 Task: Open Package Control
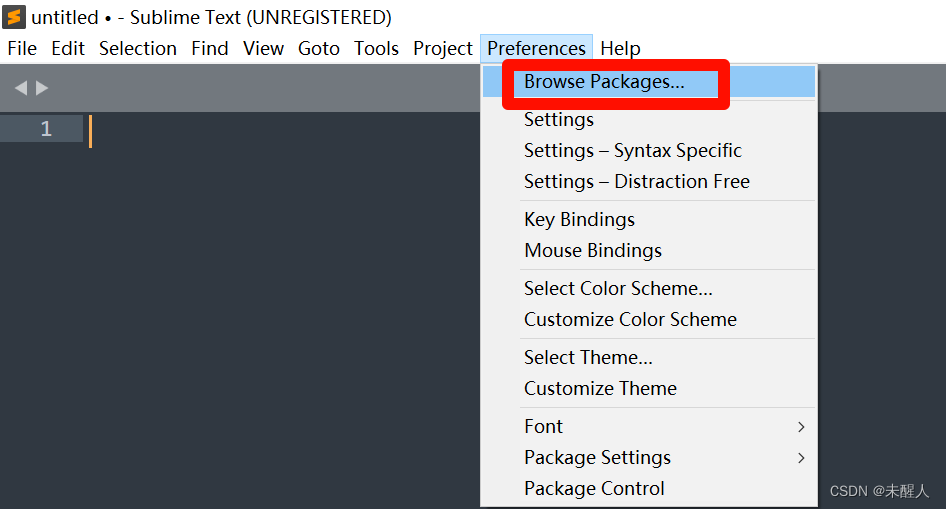649,488
